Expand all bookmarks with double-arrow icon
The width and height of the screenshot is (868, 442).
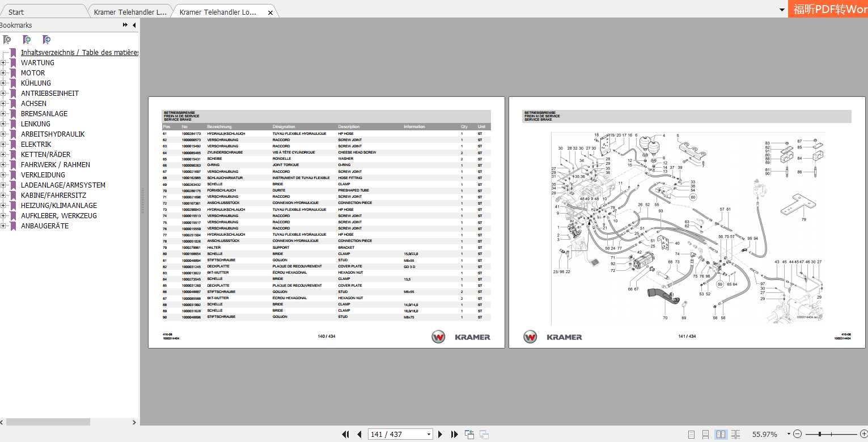pyautogui.click(x=125, y=25)
